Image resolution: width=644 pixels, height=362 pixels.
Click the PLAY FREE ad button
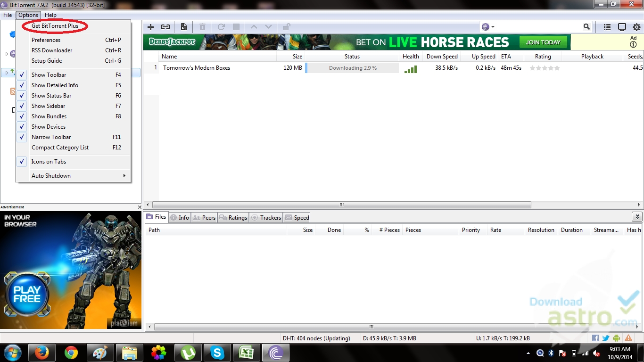pyautogui.click(x=27, y=295)
